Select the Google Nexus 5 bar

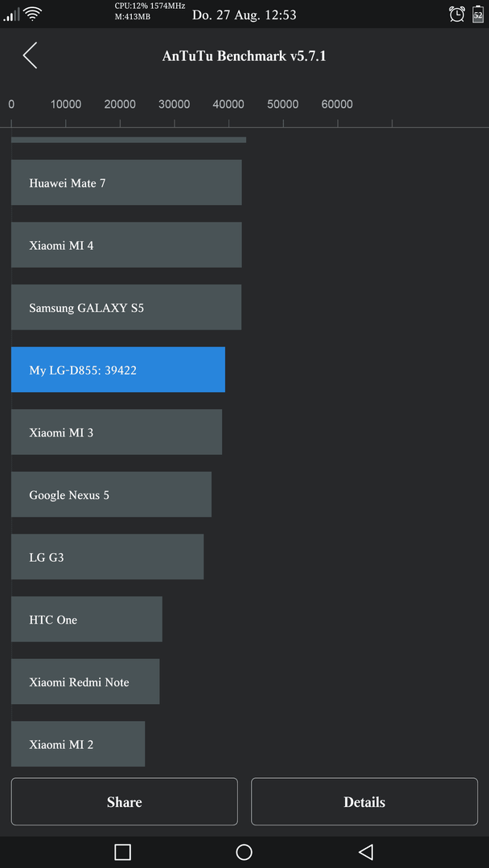(111, 494)
